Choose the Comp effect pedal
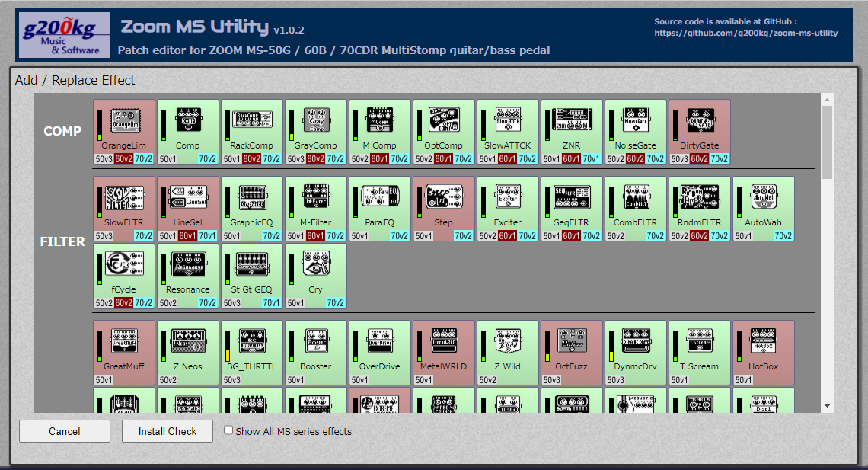The height and width of the screenshot is (470, 868). point(188,132)
